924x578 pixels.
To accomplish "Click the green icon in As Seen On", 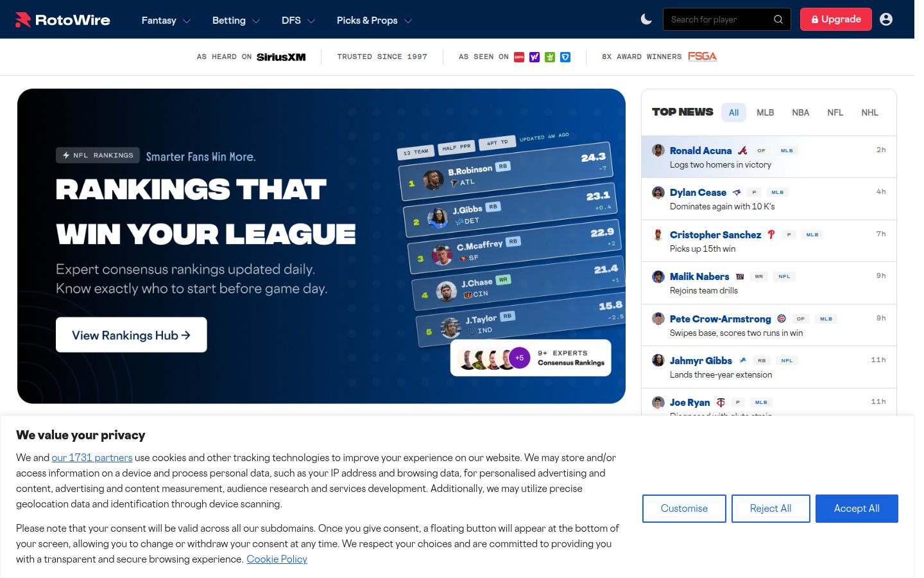I will pyautogui.click(x=550, y=57).
